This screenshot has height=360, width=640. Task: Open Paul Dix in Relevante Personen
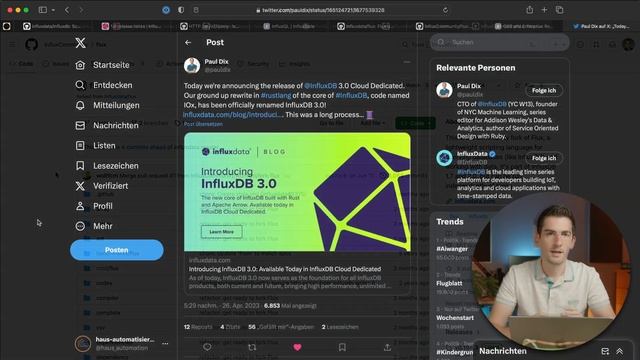pos(469,86)
